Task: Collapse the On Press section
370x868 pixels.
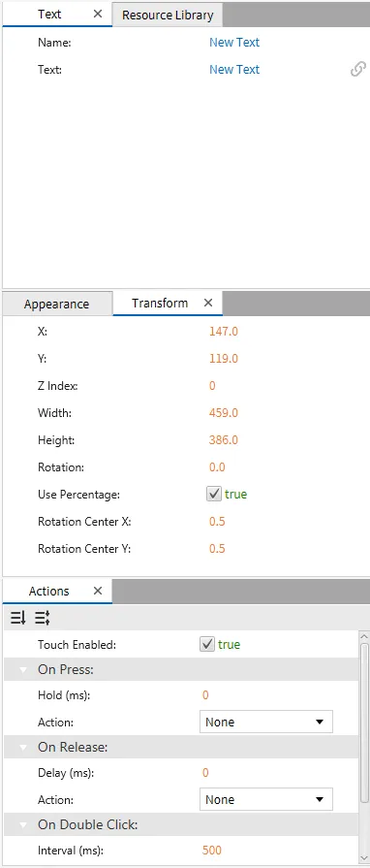Action: (23, 670)
